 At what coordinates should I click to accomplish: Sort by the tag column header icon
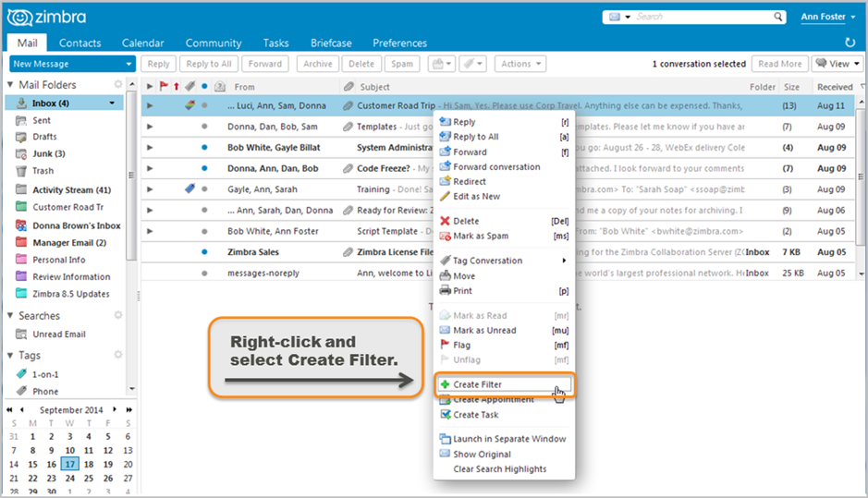click(x=189, y=86)
